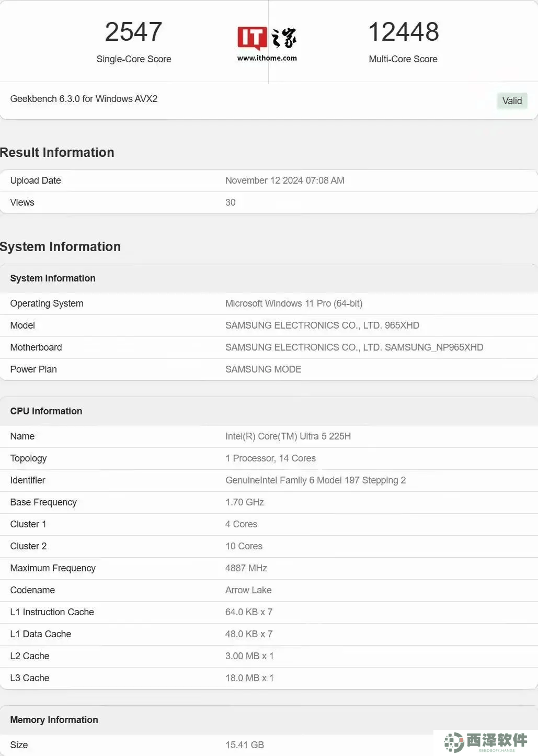538x756 pixels.
Task: Click the SAMSUNG MODE power plan value
Action: tap(263, 369)
